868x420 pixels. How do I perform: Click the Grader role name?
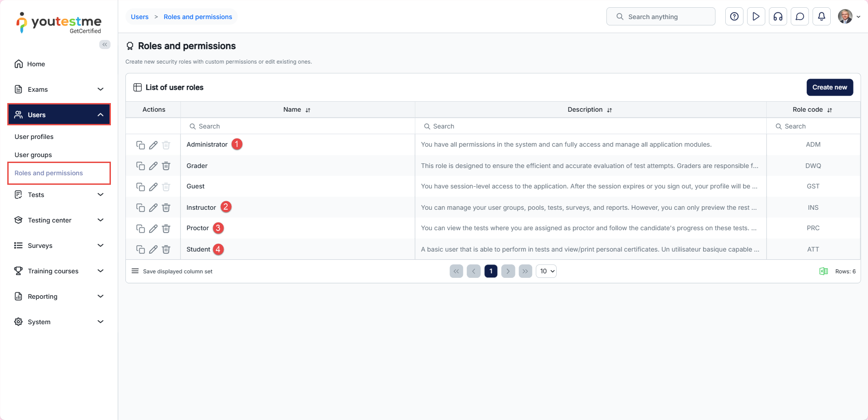pos(197,166)
